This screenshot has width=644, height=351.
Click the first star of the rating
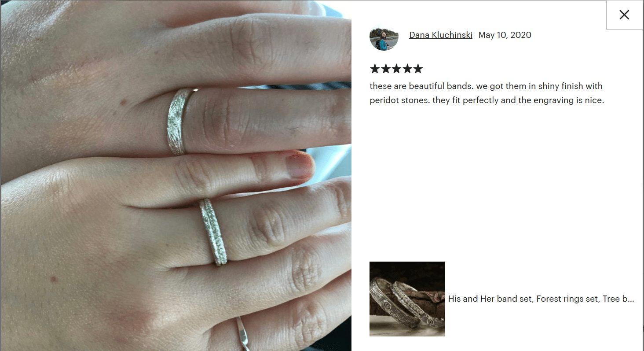tap(374, 69)
